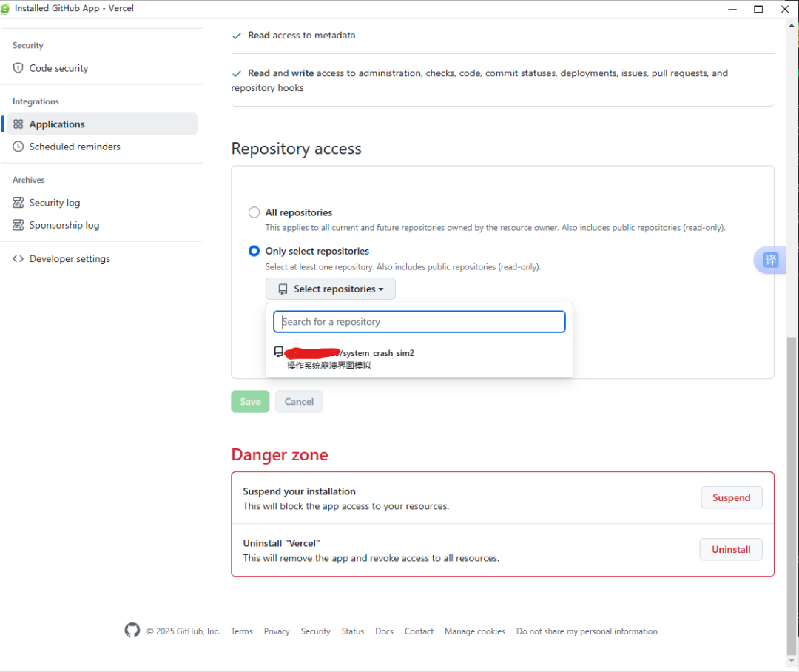The image size is (799, 672).
Task: Click the Sponsorship log icon
Action: click(18, 225)
